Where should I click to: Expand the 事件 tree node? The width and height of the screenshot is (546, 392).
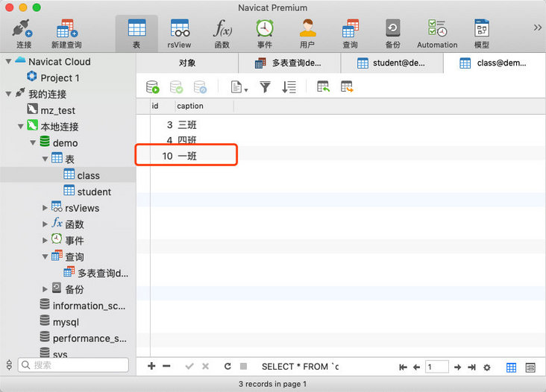tap(45, 241)
